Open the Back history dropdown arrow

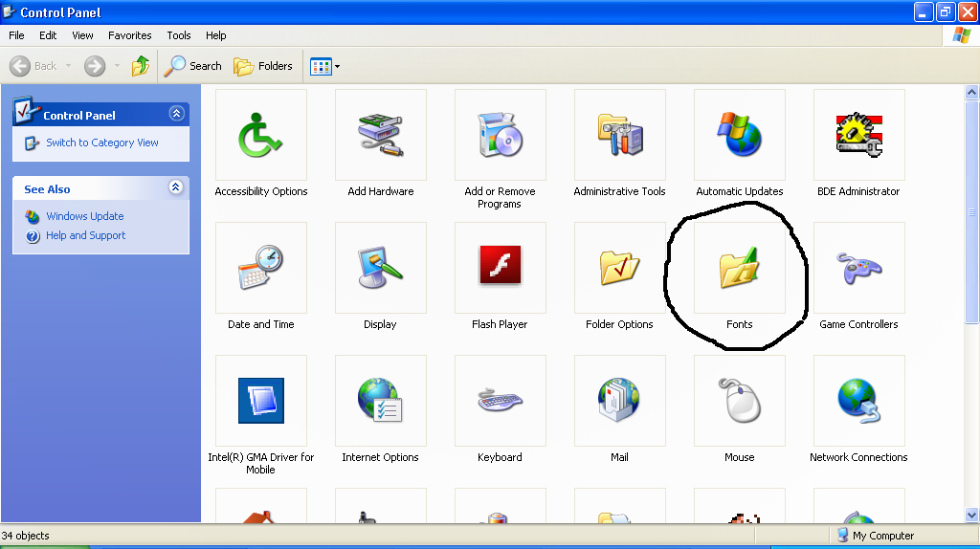[68, 66]
